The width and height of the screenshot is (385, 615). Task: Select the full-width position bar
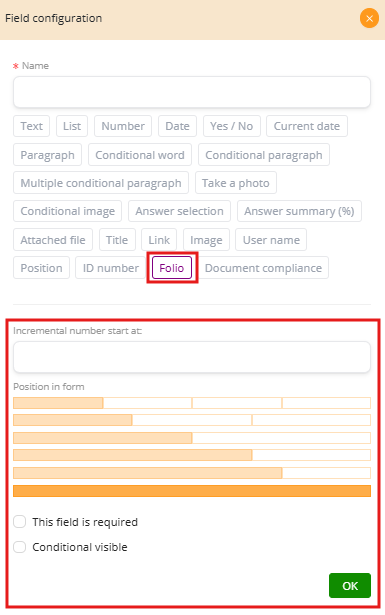pos(192,491)
